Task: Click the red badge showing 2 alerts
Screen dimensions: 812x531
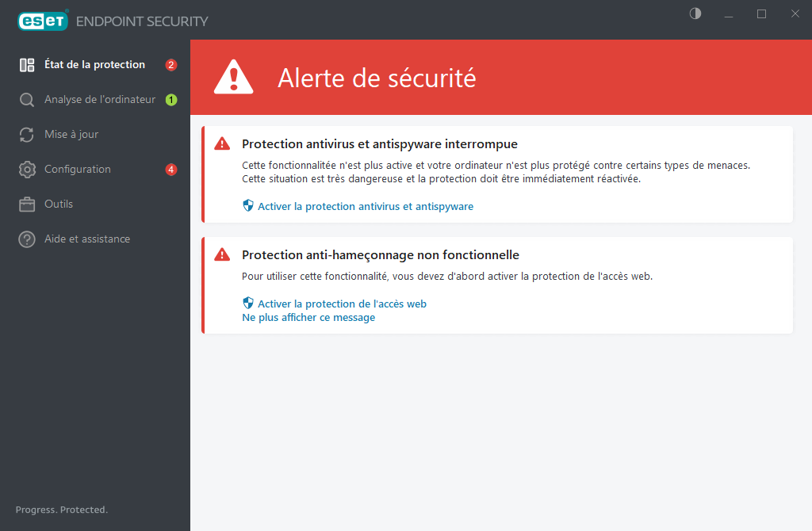Action: pos(170,65)
